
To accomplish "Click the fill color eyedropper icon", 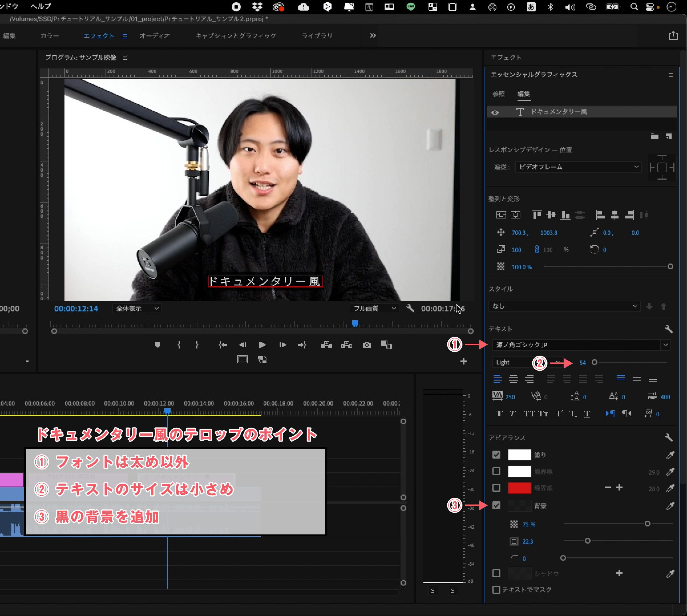I will pos(670,455).
